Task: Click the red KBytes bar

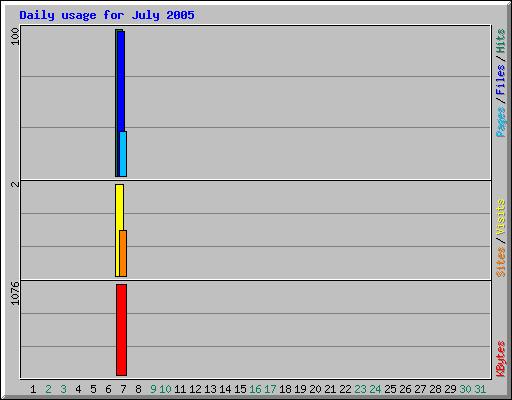Action: (x=121, y=330)
